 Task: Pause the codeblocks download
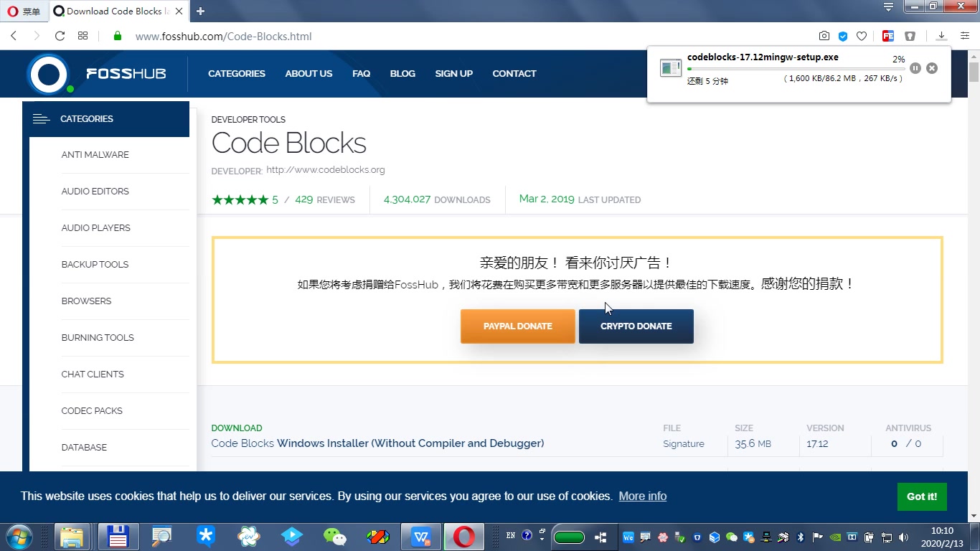click(915, 68)
